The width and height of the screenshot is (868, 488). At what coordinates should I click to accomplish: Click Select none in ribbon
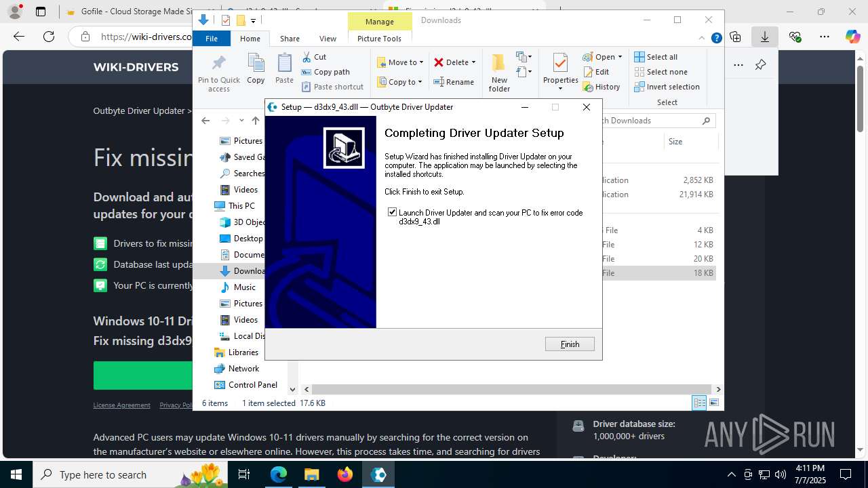coord(660,72)
